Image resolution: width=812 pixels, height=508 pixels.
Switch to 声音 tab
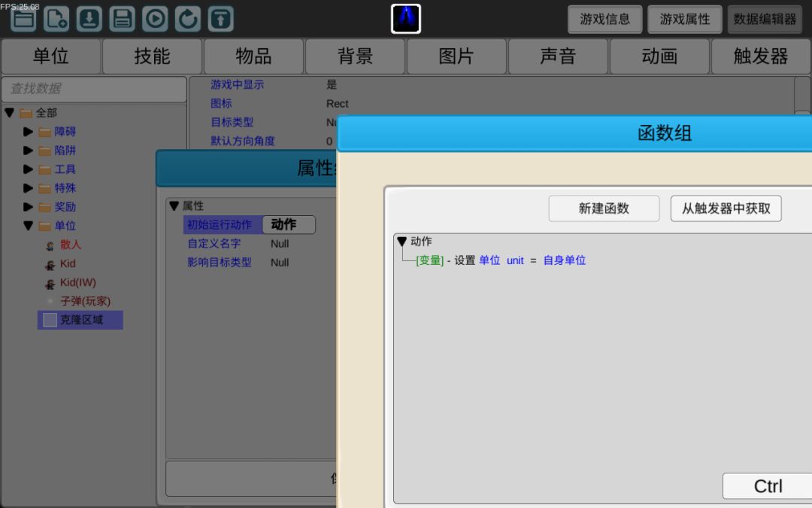point(558,56)
